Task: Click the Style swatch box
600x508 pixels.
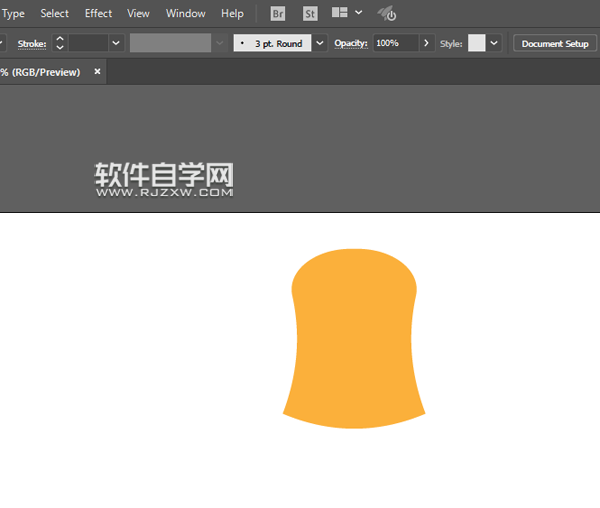Action: click(476, 44)
